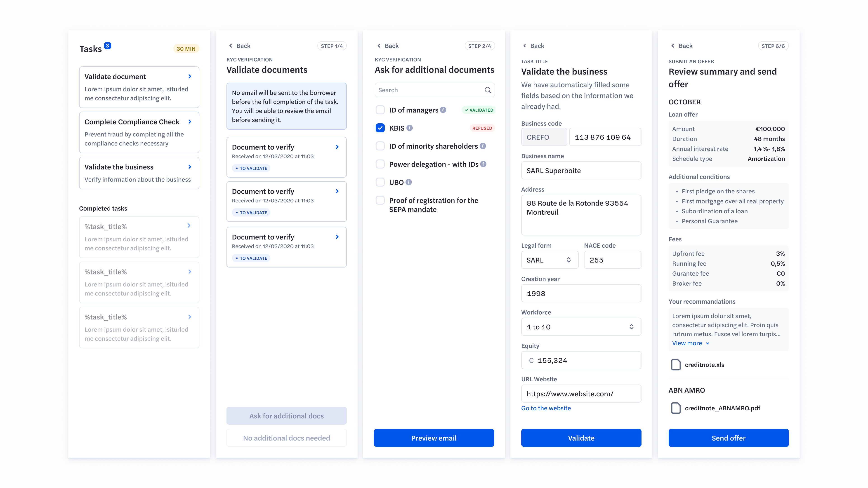Viewport: 868px width, 488px height.
Task: Click the creditnote.xls file icon
Action: [676, 364]
